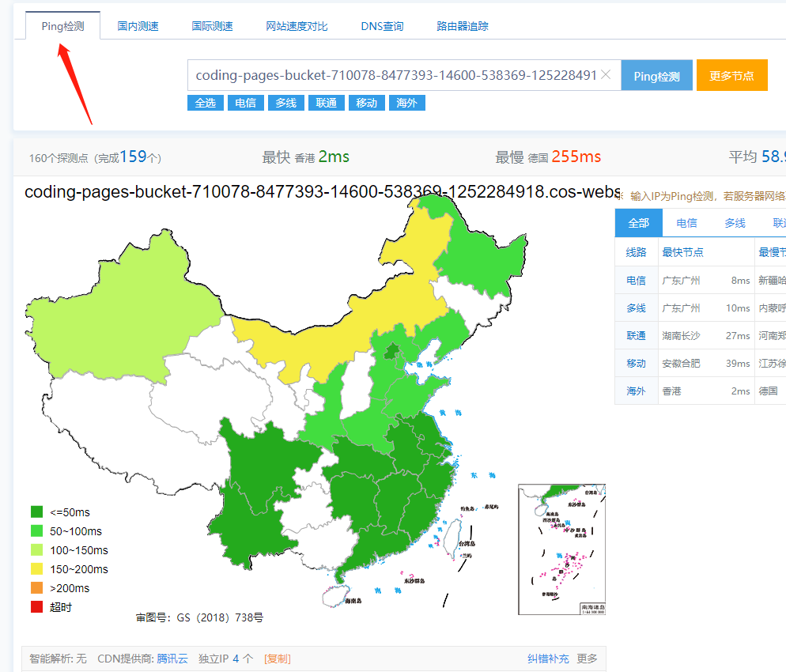Toggle the 海外 filter tag

pos(406,103)
